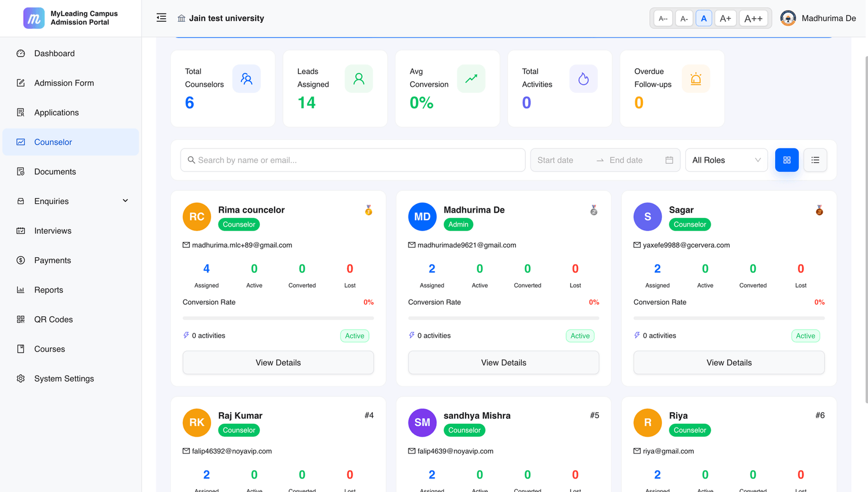Click the Jain test university title
Viewport: 868px width, 492px height.
pyautogui.click(x=227, y=18)
